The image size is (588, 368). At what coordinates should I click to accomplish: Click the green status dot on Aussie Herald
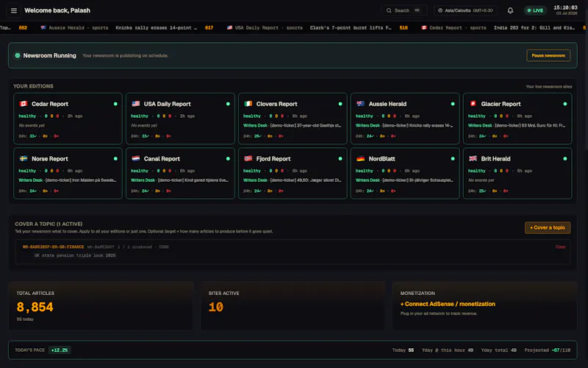(453, 104)
